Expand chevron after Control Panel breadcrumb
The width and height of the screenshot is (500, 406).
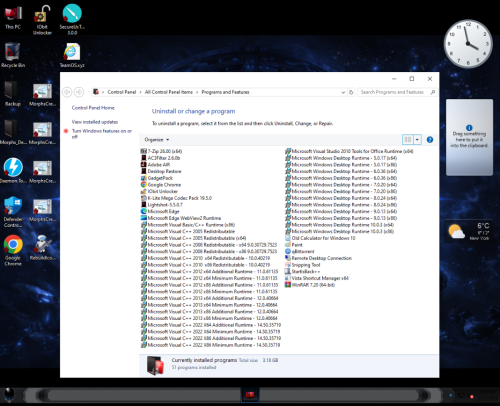140,92
